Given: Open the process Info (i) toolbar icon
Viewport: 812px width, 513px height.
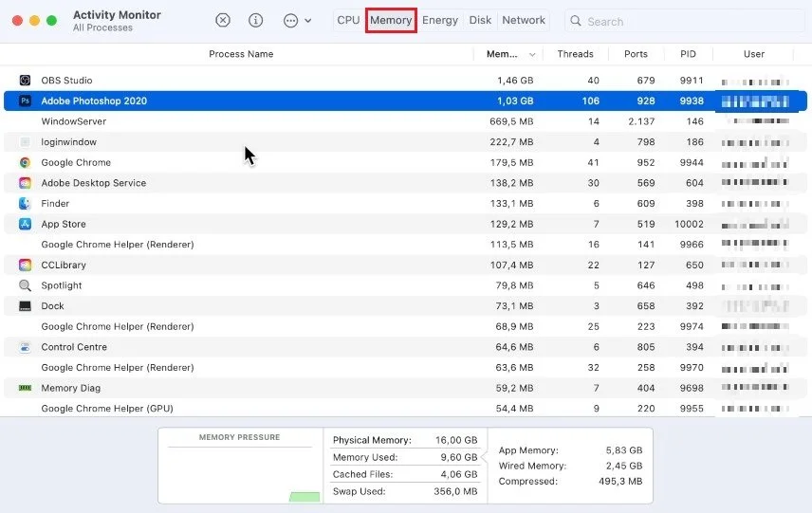Looking at the screenshot, I should click(255, 20).
